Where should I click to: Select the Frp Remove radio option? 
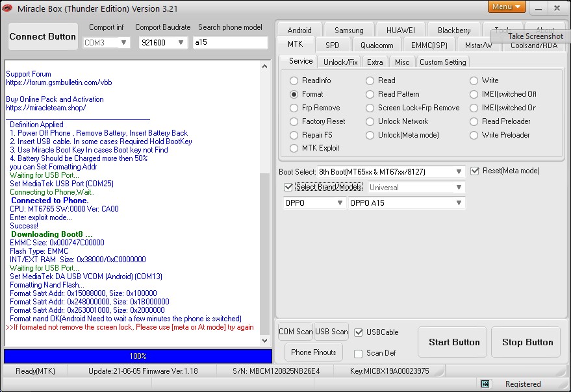tap(315, 108)
